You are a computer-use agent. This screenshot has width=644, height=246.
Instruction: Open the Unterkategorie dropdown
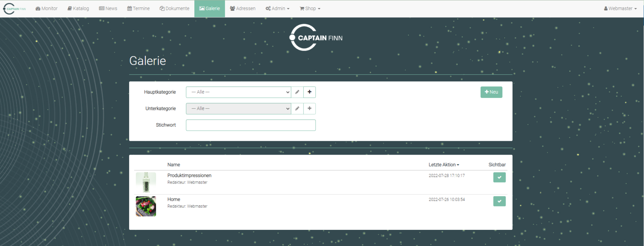[238, 109]
